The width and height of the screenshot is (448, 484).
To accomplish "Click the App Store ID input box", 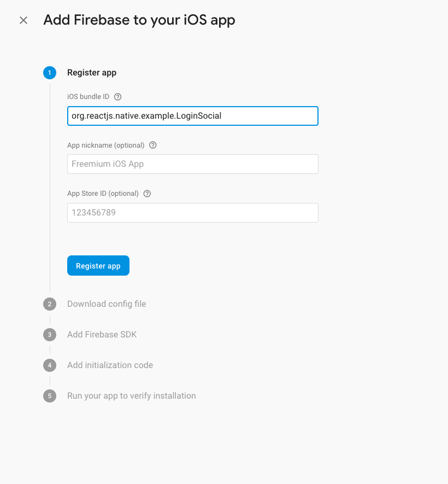I will (192, 213).
